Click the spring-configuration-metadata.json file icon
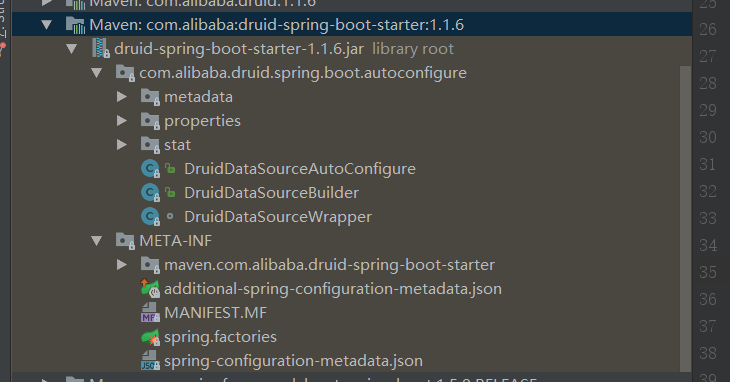This screenshot has width=730, height=382. click(150, 361)
